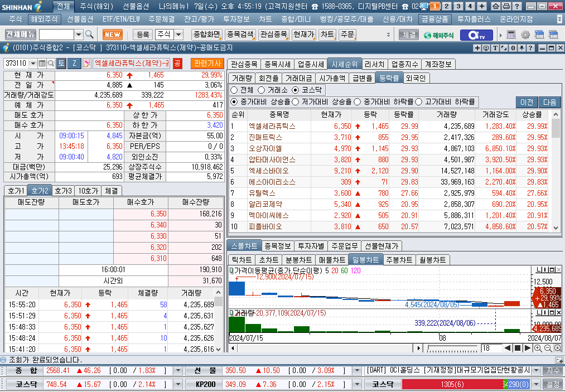This screenshot has height=392, width=565.
Task: Add a new virtual screen with plus button
Action: 482,6
